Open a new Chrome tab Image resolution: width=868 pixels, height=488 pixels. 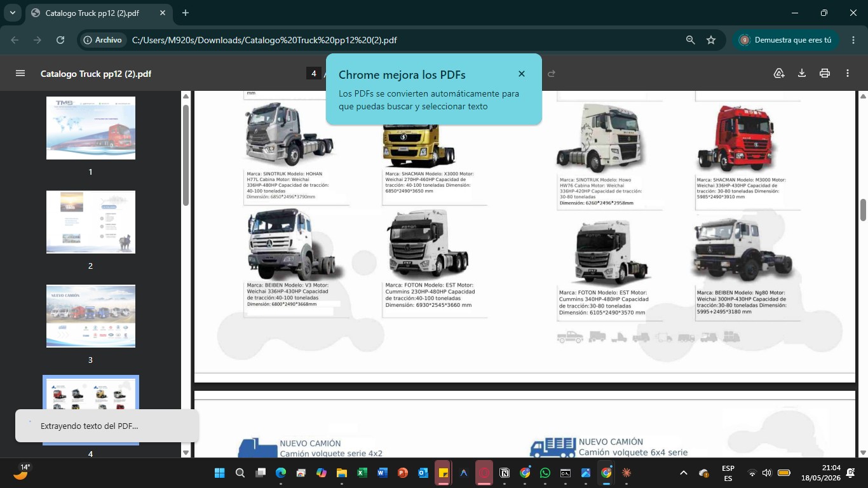[186, 13]
